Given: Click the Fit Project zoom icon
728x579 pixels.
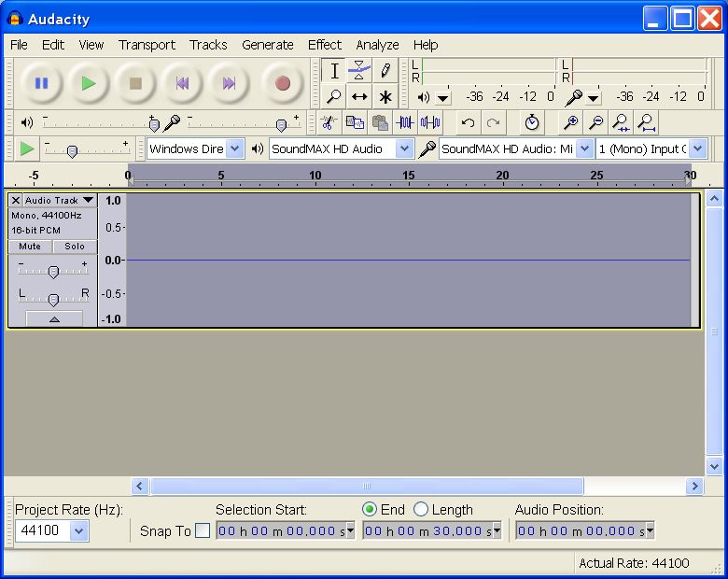Looking at the screenshot, I should 646,122.
